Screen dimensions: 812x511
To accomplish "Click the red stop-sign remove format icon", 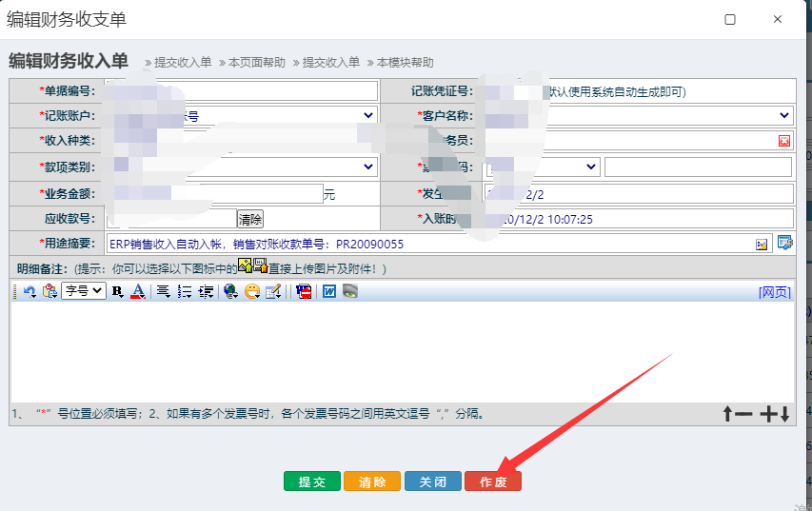I will click(304, 291).
